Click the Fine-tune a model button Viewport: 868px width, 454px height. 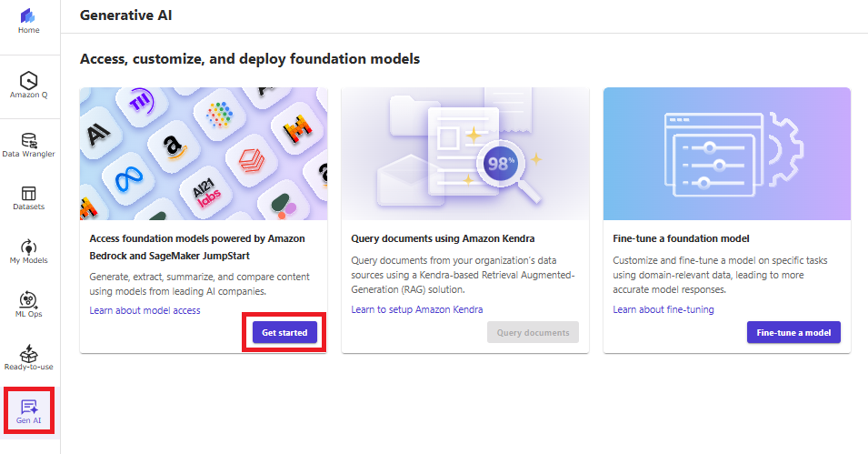point(793,333)
